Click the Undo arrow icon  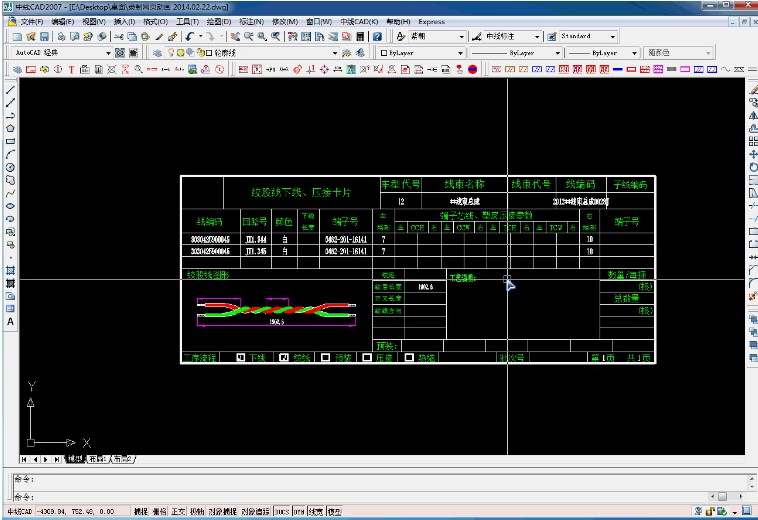(x=191, y=36)
